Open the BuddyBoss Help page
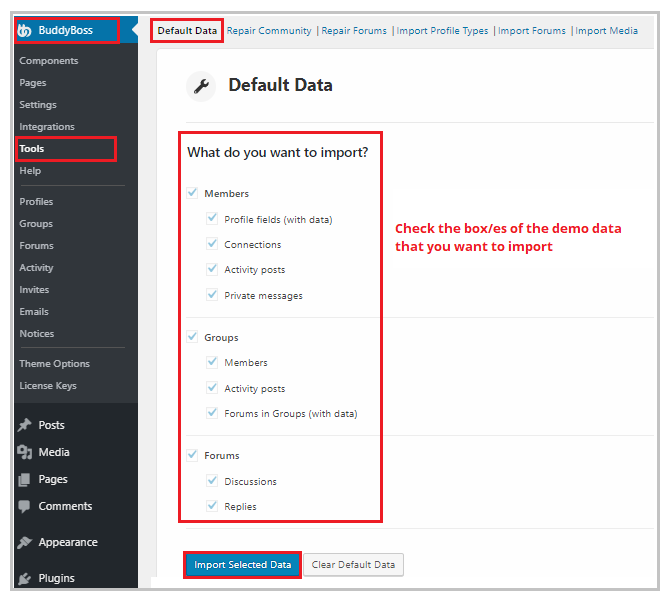This screenshot has width=672, height=604. pos(30,171)
